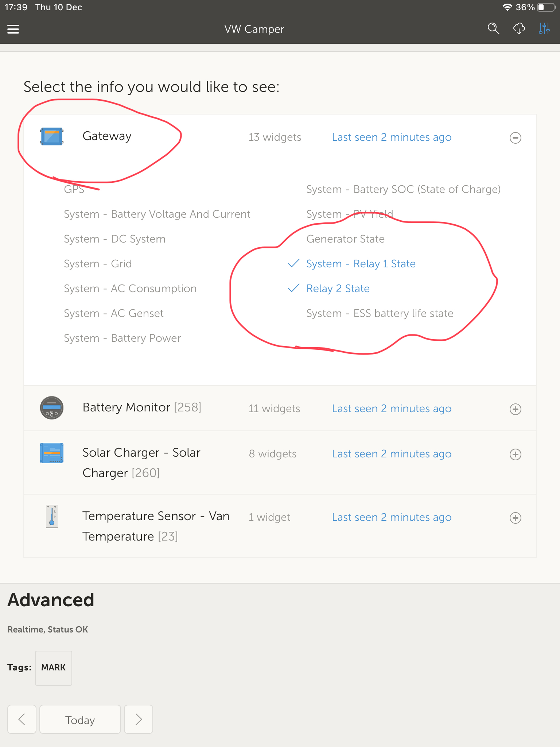Enable System - Battery SOC widget
The width and height of the screenshot is (560, 747).
(x=404, y=189)
